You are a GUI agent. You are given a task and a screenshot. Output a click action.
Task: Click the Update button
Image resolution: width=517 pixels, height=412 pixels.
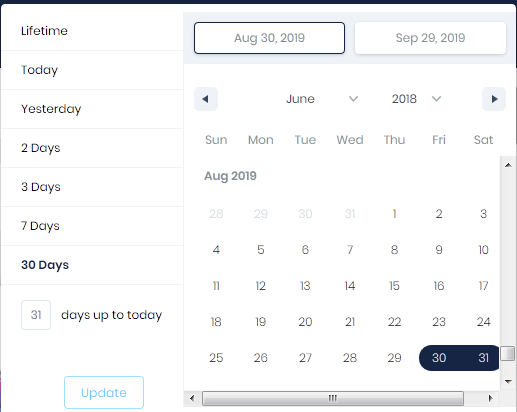click(104, 392)
